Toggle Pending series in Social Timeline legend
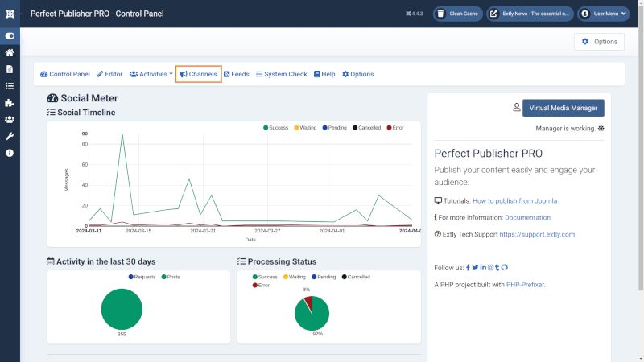The height and width of the screenshot is (362, 644). 334,128
